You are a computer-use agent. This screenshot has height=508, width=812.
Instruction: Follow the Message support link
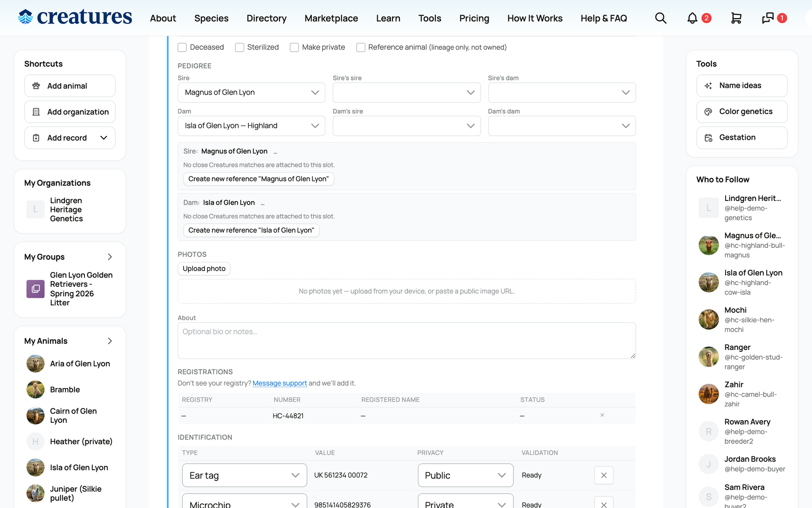click(x=280, y=383)
